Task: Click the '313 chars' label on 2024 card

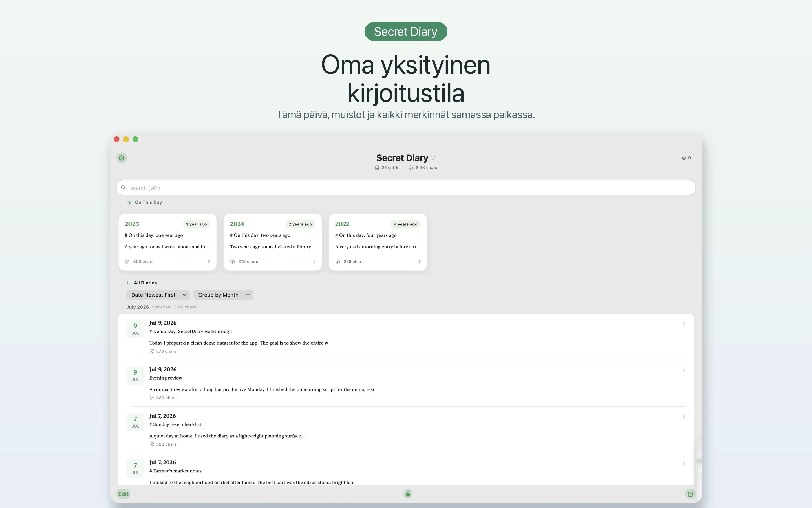Action: [248, 261]
